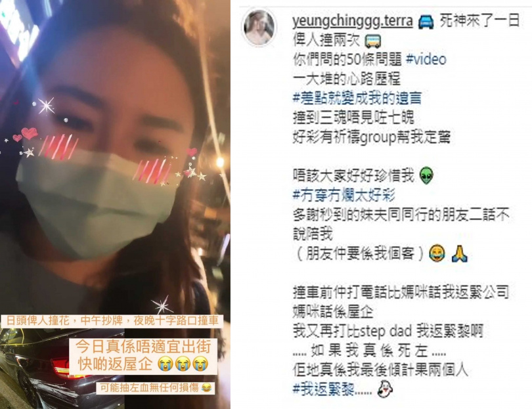The image size is (532, 409).
Task: Open the #video hashtag
Action: tap(426, 59)
